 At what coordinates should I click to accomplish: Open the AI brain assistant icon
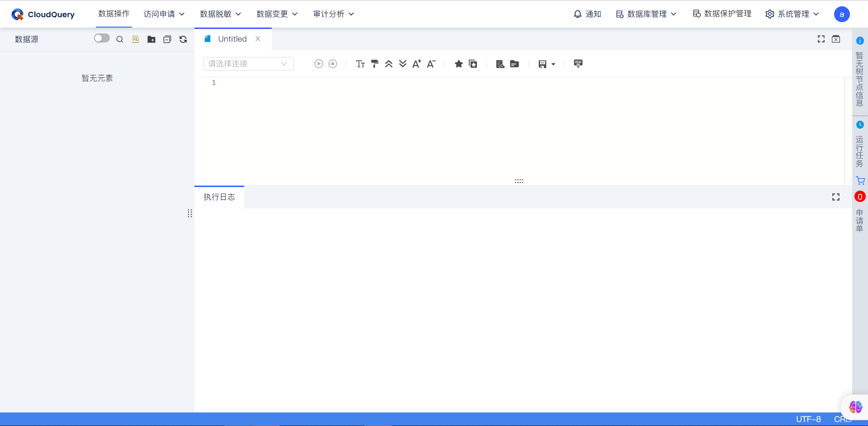(x=855, y=407)
